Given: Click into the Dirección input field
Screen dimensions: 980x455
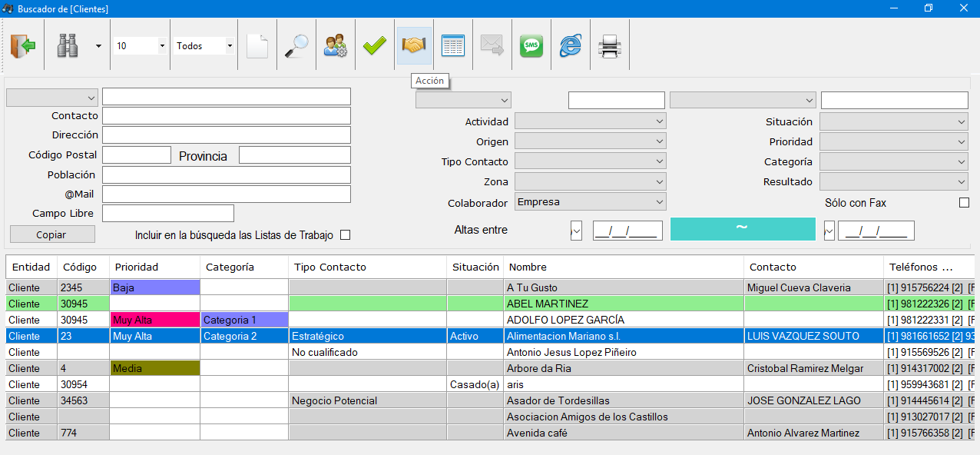Looking at the screenshot, I should [227, 135].
